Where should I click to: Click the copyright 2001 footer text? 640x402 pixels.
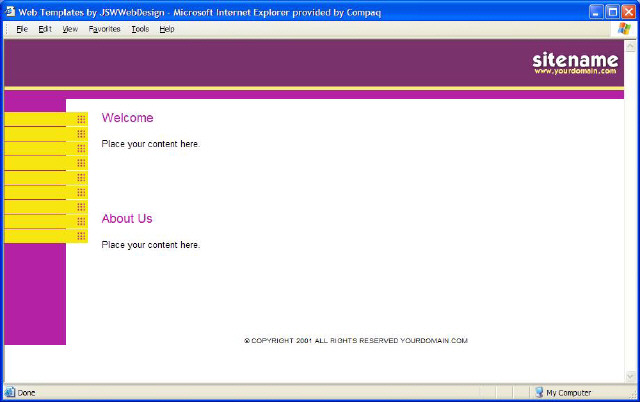tap(356, 341)
